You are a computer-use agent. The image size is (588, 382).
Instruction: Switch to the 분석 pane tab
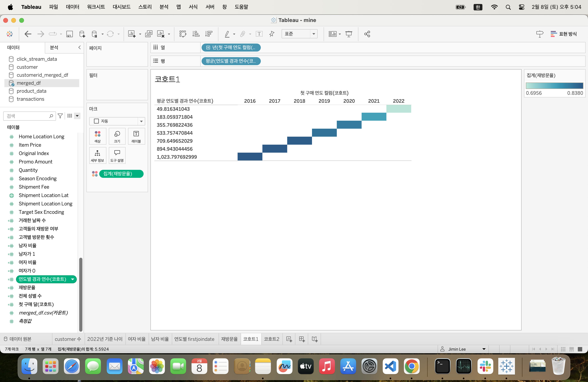(x=54, y=47)
